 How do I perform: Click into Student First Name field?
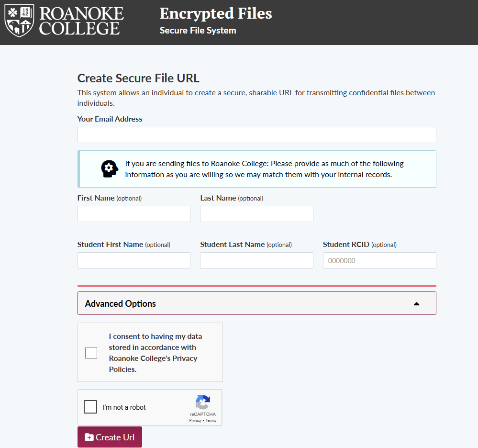133,260
